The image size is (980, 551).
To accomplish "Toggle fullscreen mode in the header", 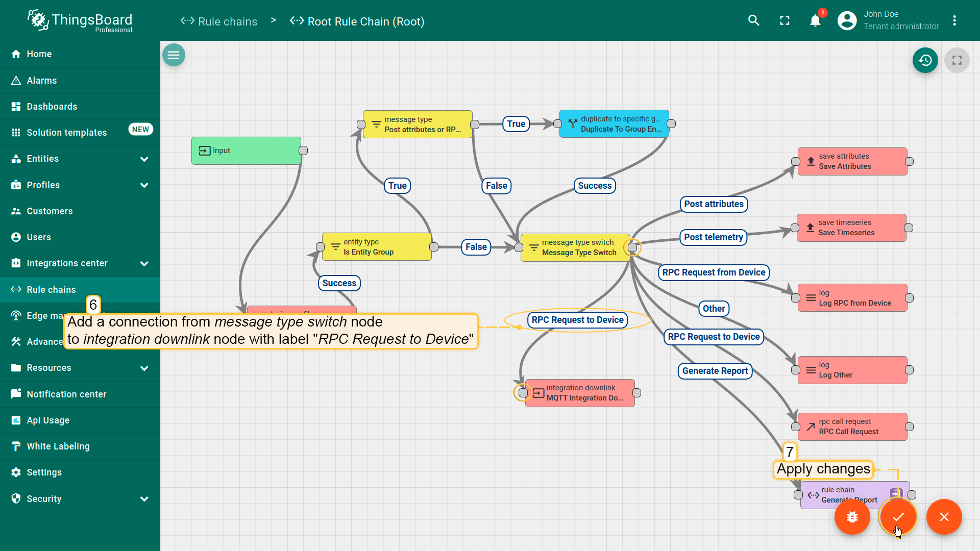I will coord(785,20).
